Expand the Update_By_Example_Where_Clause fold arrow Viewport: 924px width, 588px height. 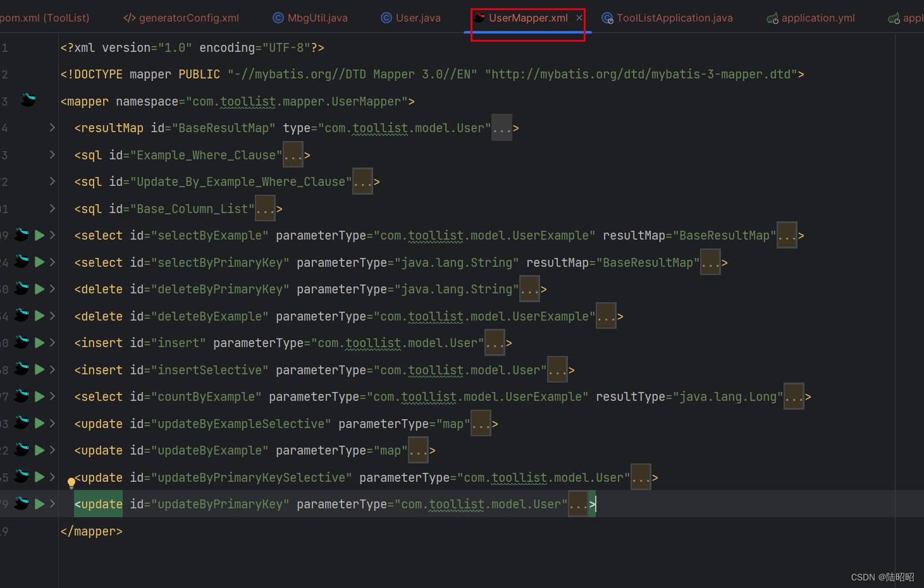[x=52, y=181]
